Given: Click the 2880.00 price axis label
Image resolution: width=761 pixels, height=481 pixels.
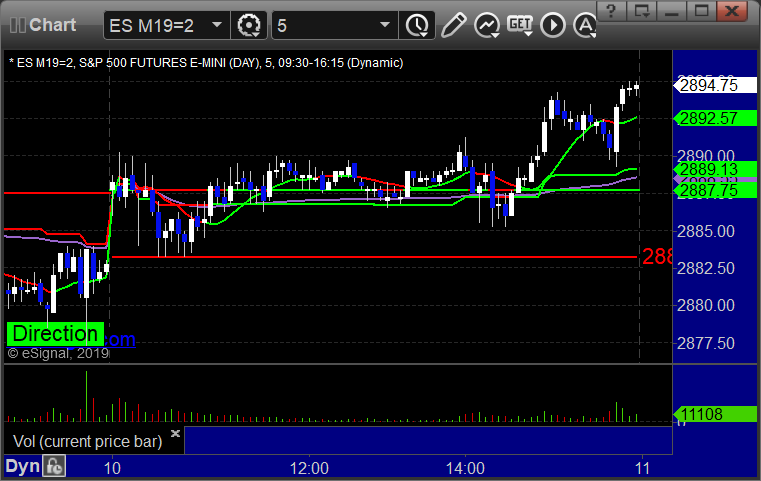Looking at the screenshot, I should click(x=706, y=305).
